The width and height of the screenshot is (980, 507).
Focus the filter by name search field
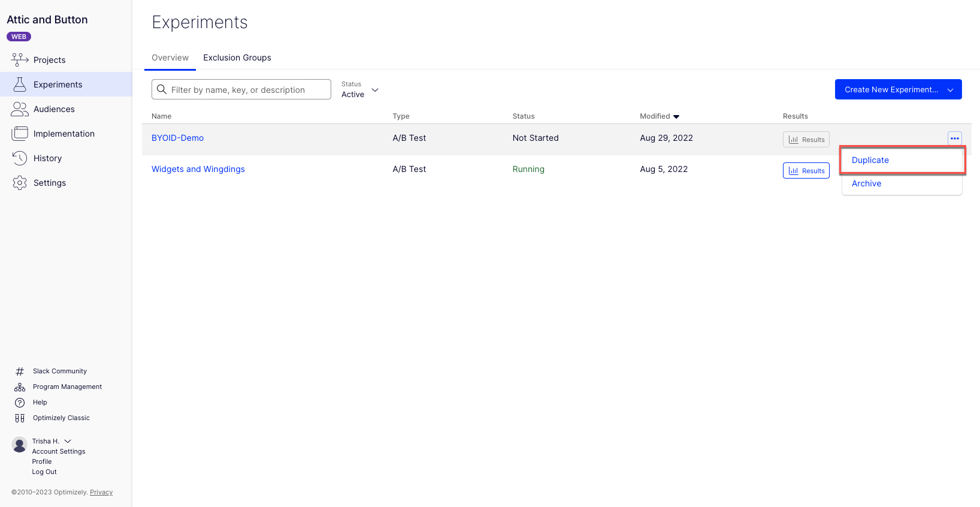pyautogui.click(x=241, y=89)
